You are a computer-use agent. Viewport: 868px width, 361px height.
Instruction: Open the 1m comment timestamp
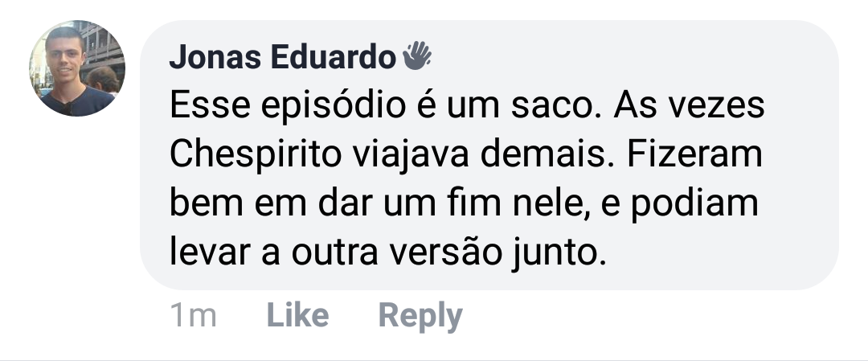193,316
